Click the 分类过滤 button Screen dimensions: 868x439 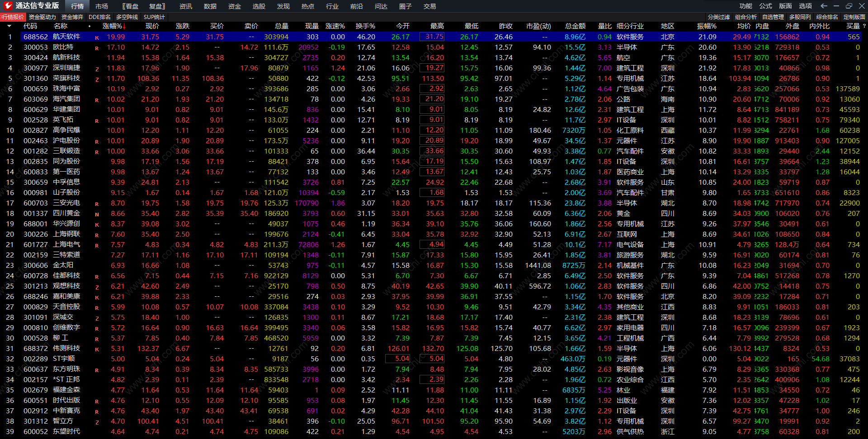[719, 17]
